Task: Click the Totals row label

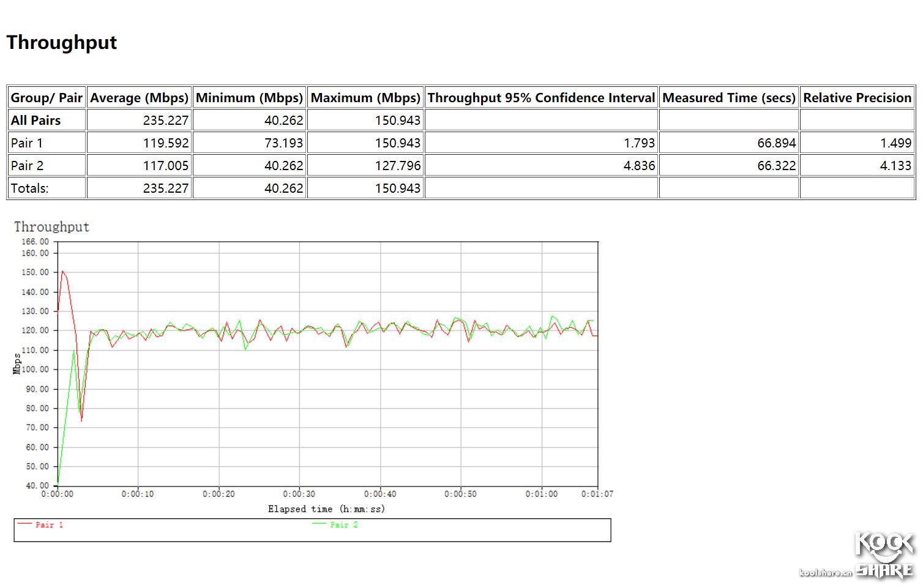Action: tap(32, 187)
